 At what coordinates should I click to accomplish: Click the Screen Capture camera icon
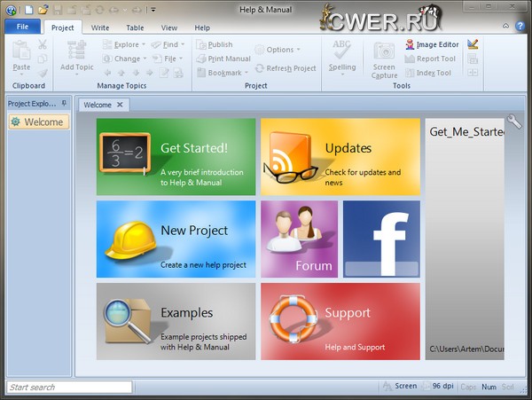coord(384,52)
